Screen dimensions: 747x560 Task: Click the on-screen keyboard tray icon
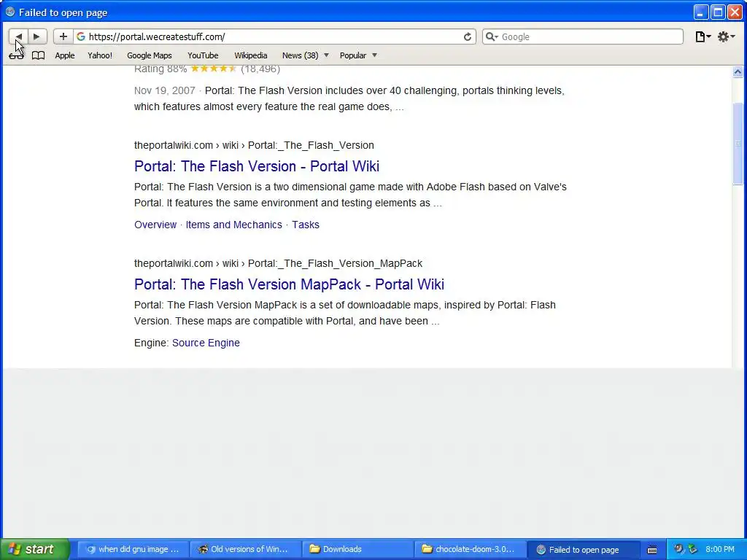tap(652, 550)
